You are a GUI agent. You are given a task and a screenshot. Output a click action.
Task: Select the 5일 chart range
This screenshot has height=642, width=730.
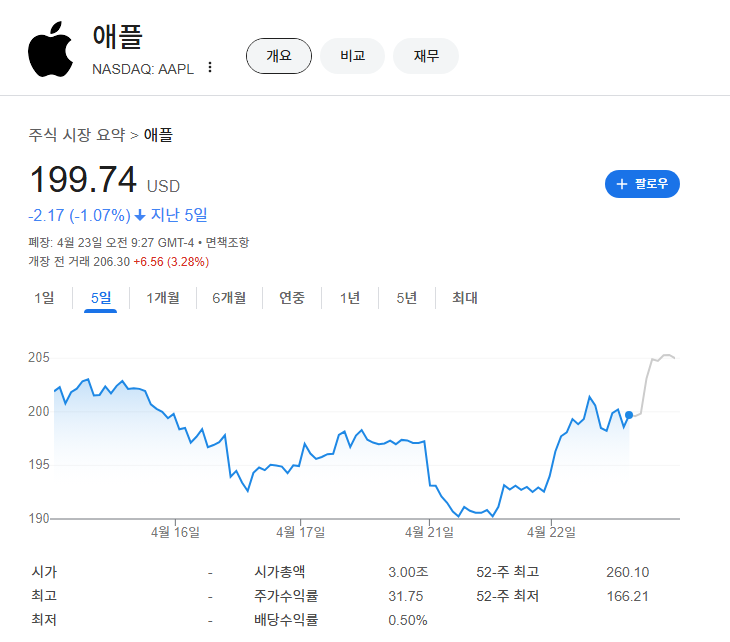pyautogui.click(x=101, y=298)
